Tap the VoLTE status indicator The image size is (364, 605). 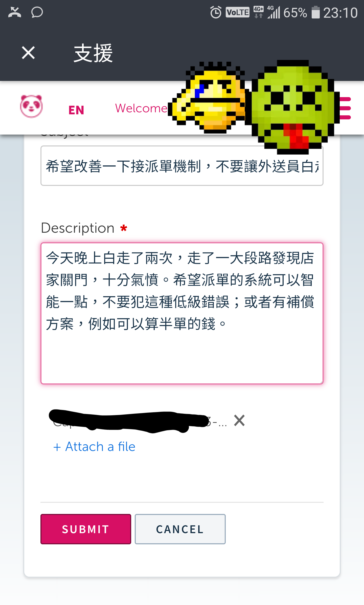coord(237,12)
